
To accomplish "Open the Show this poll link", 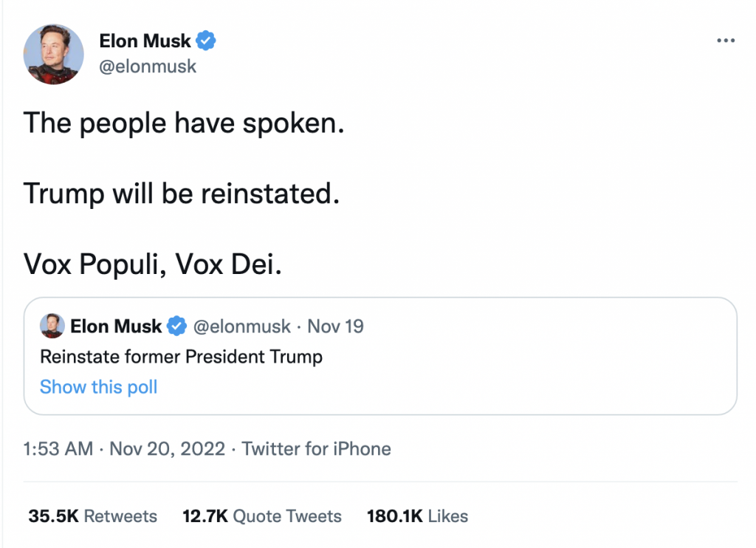I will point(98,387).
